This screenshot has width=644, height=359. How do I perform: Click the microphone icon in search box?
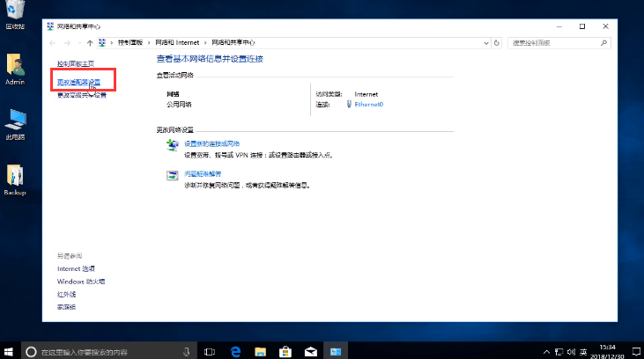187,352
